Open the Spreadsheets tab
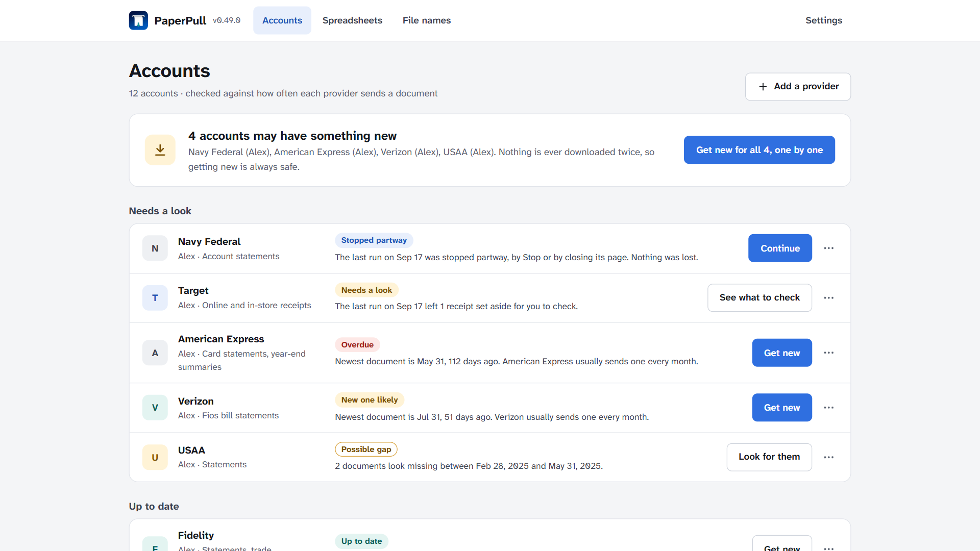 [x=352, y=20]
